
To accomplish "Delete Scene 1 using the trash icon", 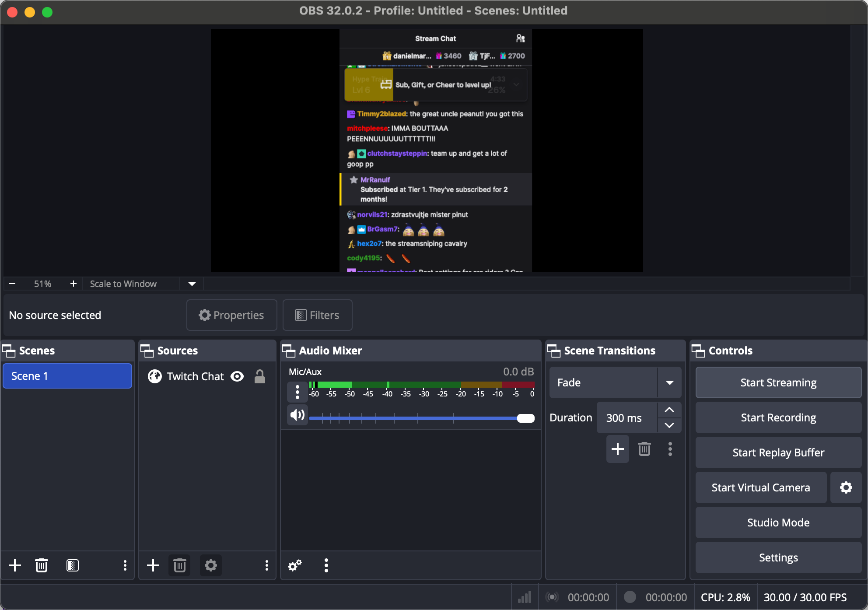I will tap(42, 565).
